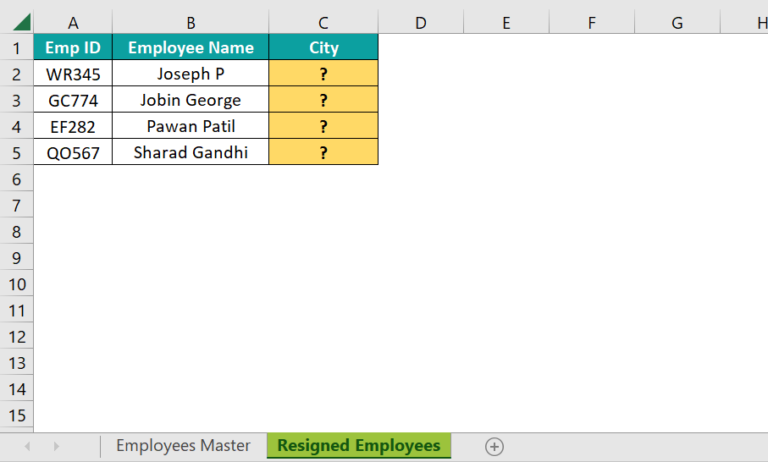Select column F header

click(x=591, y=22)
